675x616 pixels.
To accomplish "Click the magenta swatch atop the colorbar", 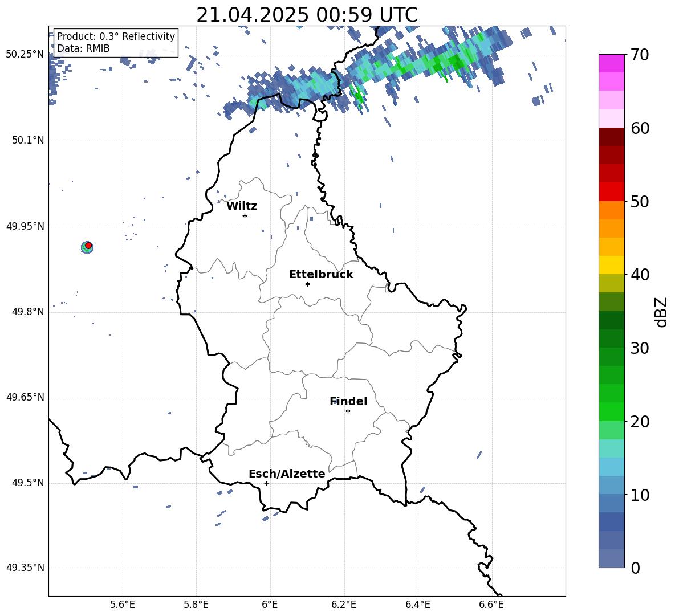I will [611, 63].
